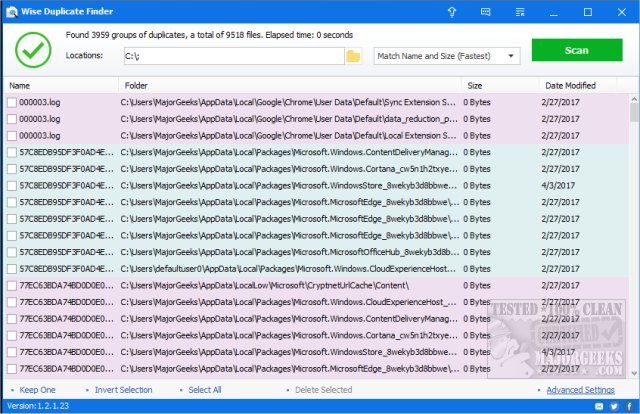Image resolution: width=640 pixels, height=414 pixels.
Task: Open the Twitter icon in the status bar
Action: click(614, 406)
